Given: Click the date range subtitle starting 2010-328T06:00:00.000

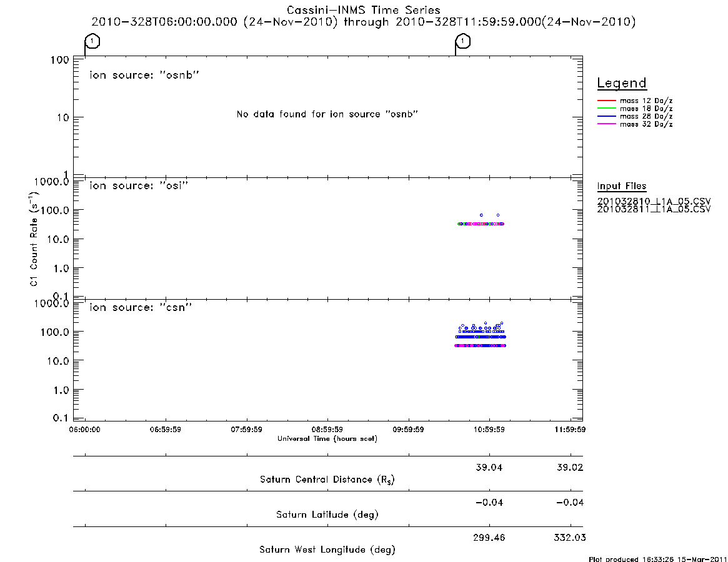Looking at the screenshot, I should pyautogui.click(x=364, y=22).
